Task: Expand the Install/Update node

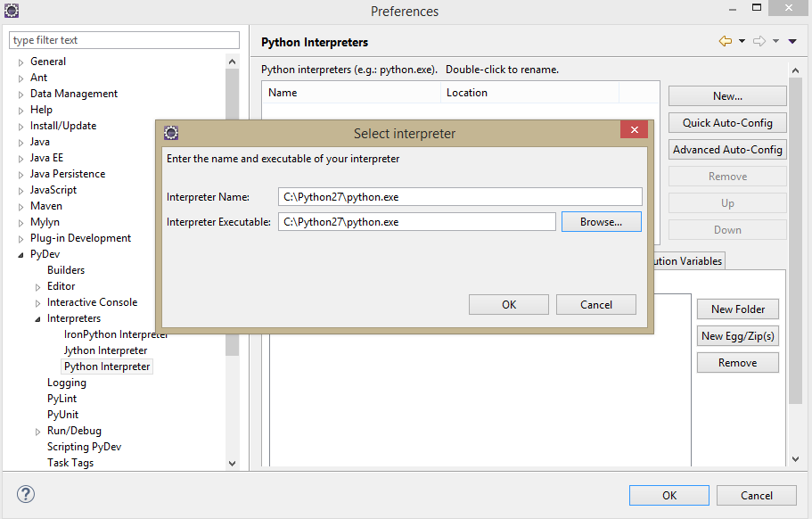Action: tap(21, 127)
